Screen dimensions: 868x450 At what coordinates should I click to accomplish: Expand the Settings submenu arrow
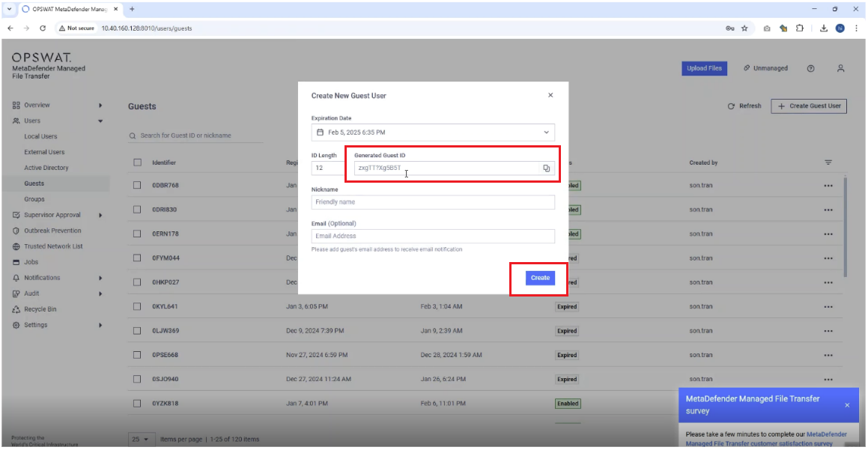(100, 325)
